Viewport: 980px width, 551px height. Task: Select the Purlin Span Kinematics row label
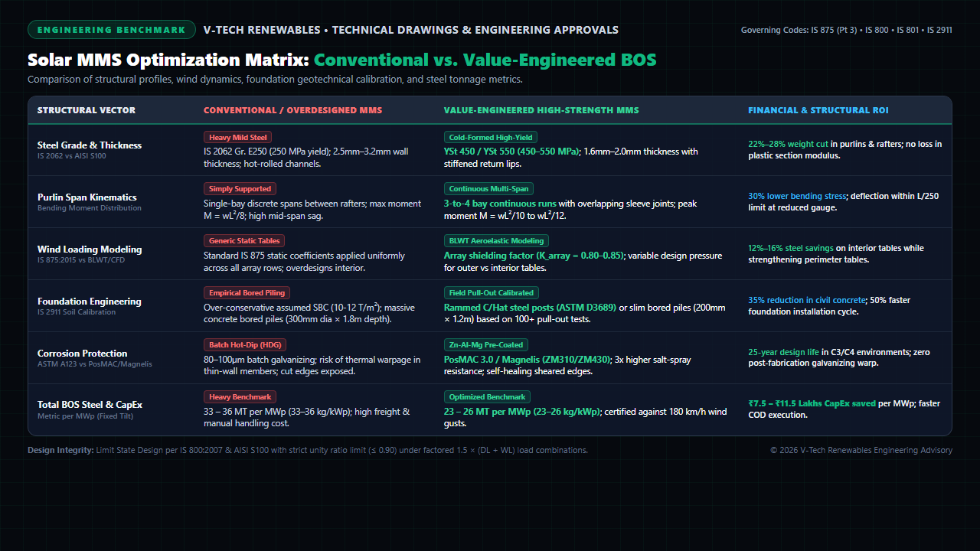pos(87,197)
